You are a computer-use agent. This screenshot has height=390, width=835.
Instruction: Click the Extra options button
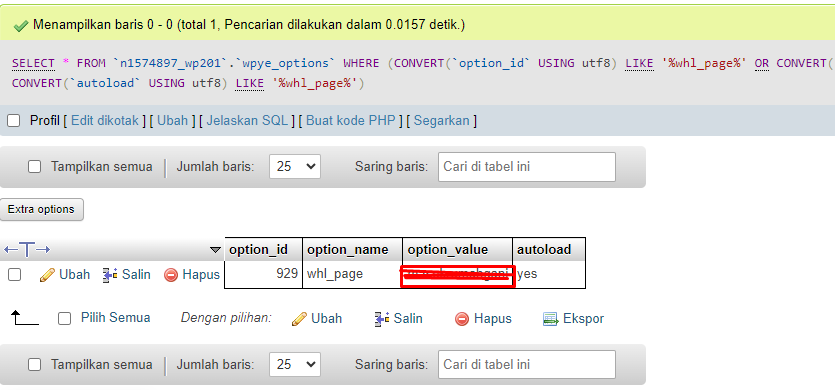pyautogui.click(x=42, y=209)
